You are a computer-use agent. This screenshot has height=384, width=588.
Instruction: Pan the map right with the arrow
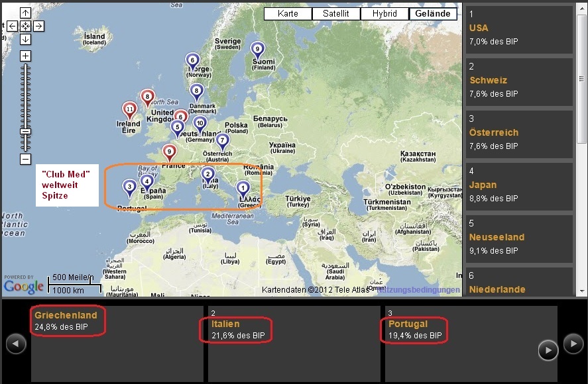pos(38,26)
